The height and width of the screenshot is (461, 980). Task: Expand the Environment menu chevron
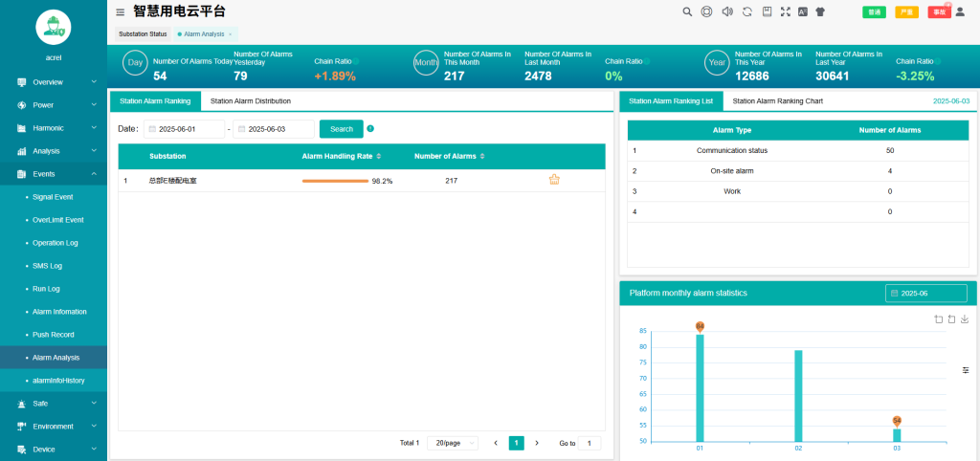click(x=94, y=426)
